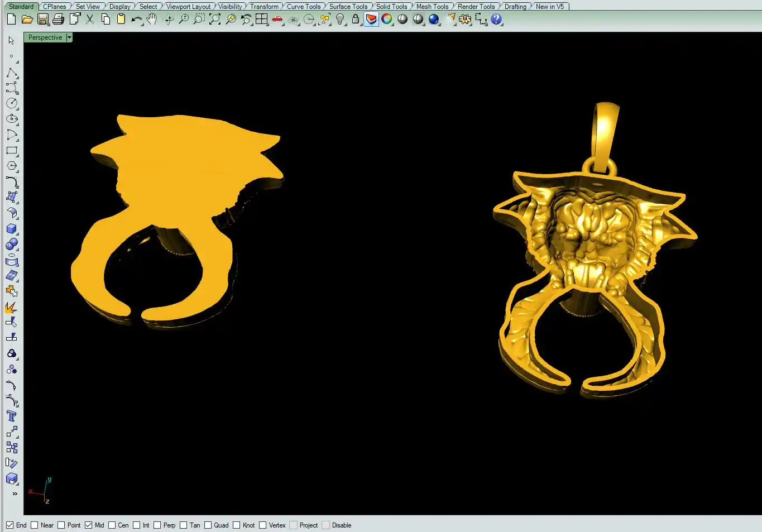
Task: Click the Perspective viewport title label
Action: tap(45, 37)
